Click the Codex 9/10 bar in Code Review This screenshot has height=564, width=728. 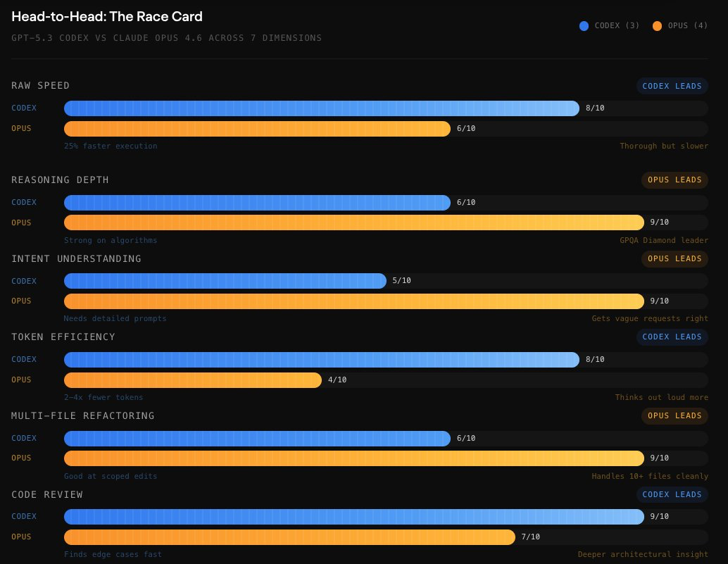pyautogui.click(x=353, y=516)
